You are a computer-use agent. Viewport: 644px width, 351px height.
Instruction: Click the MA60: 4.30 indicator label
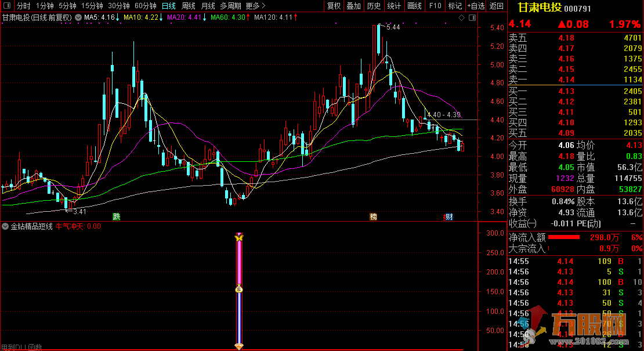(230, 17)
